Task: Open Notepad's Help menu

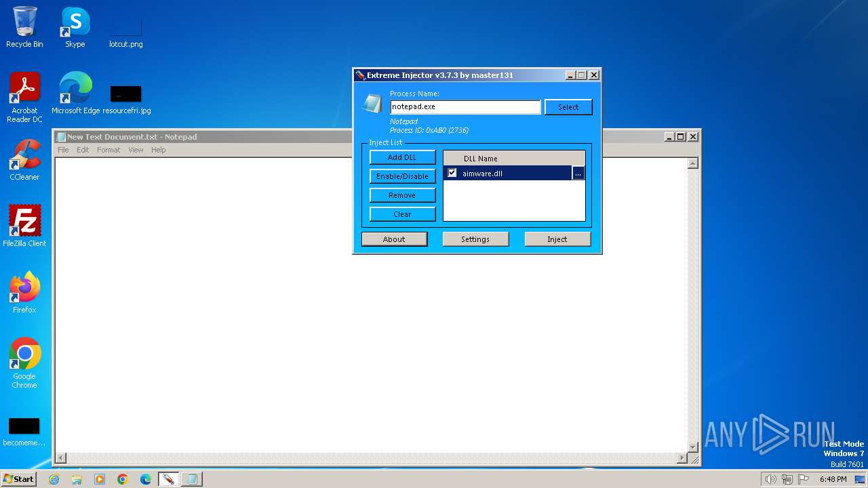Action: point(158,150)
